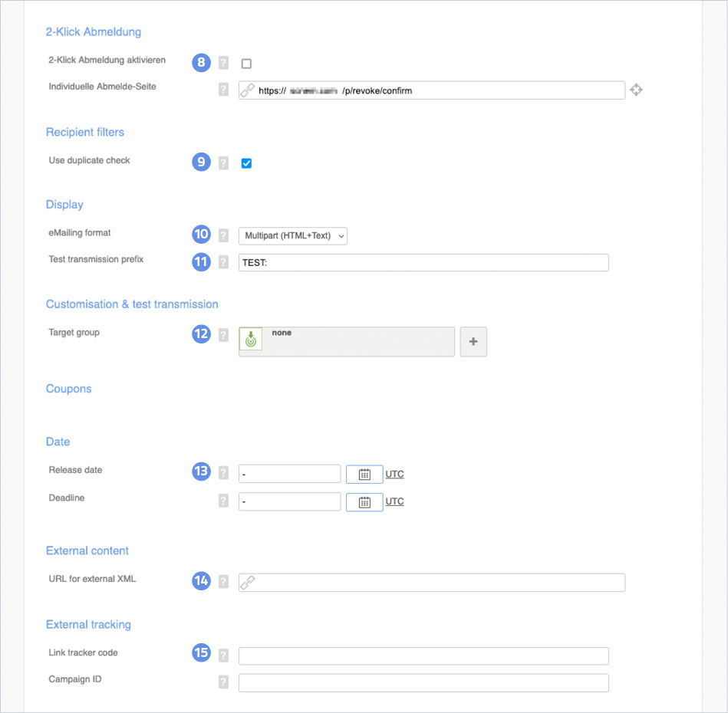The image size is (728, 713).
Task: Click the Customisation & test transmission heading
Action: (132, 304)
